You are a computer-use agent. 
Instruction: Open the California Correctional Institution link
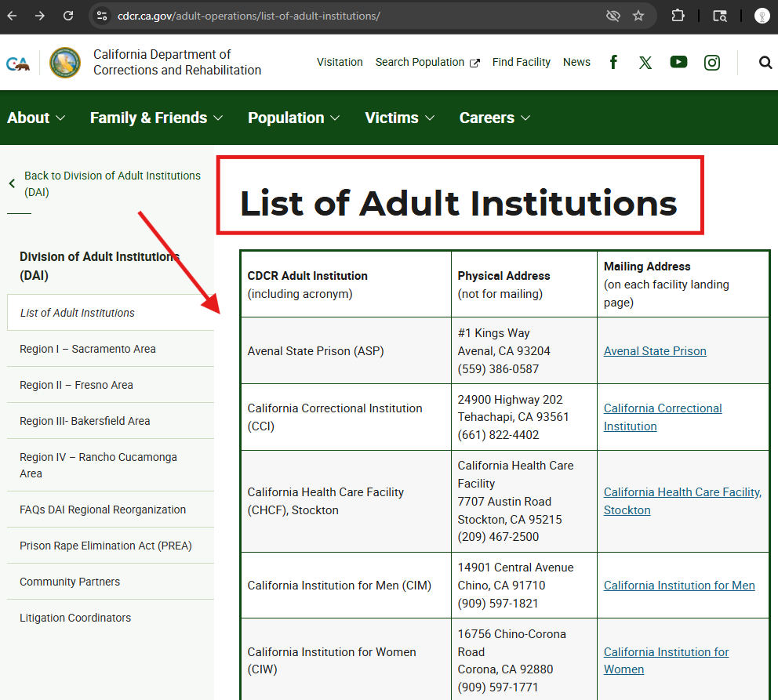click(x=663, y=418)
